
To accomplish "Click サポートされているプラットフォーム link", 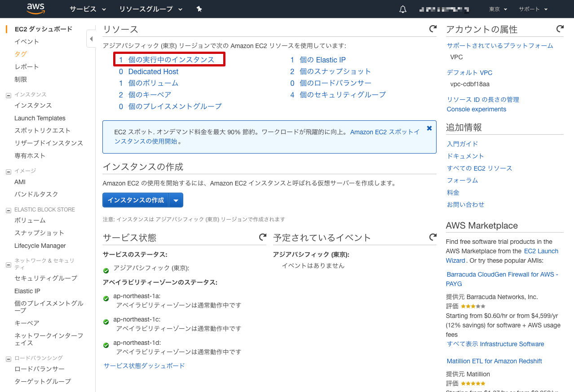I will pos(500,45).
